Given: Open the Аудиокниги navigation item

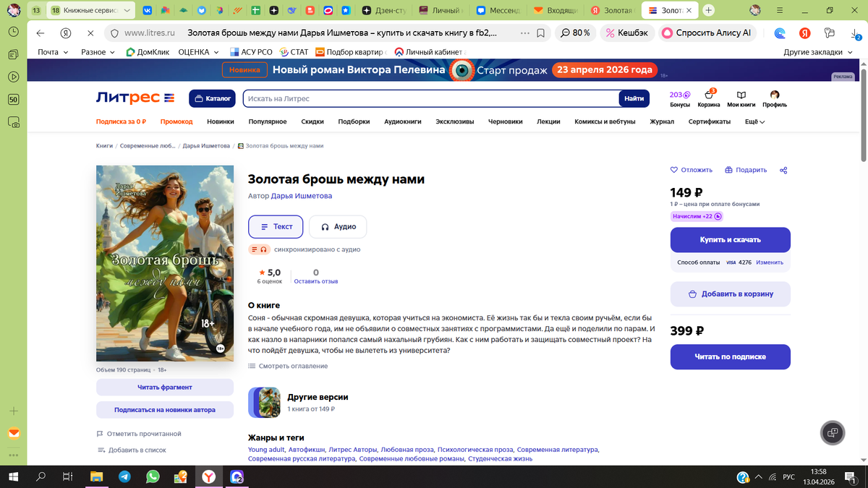Looking at the screenshot, I should 403,121.
